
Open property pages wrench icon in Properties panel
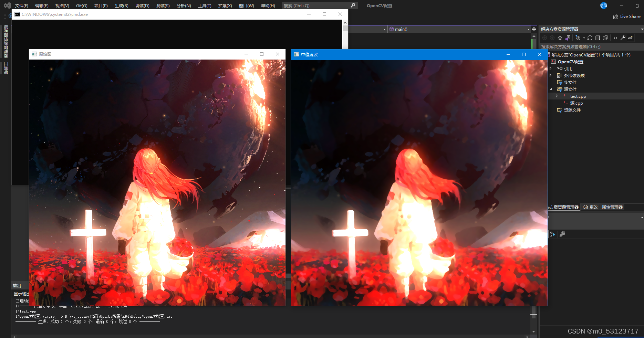coord(562,234)
